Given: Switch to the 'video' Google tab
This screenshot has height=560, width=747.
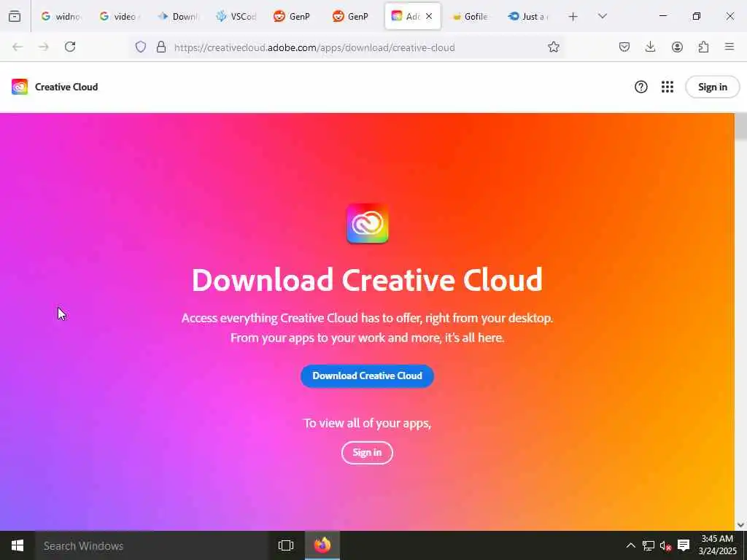Looking at the screenshot, I should tap(119, 16).
